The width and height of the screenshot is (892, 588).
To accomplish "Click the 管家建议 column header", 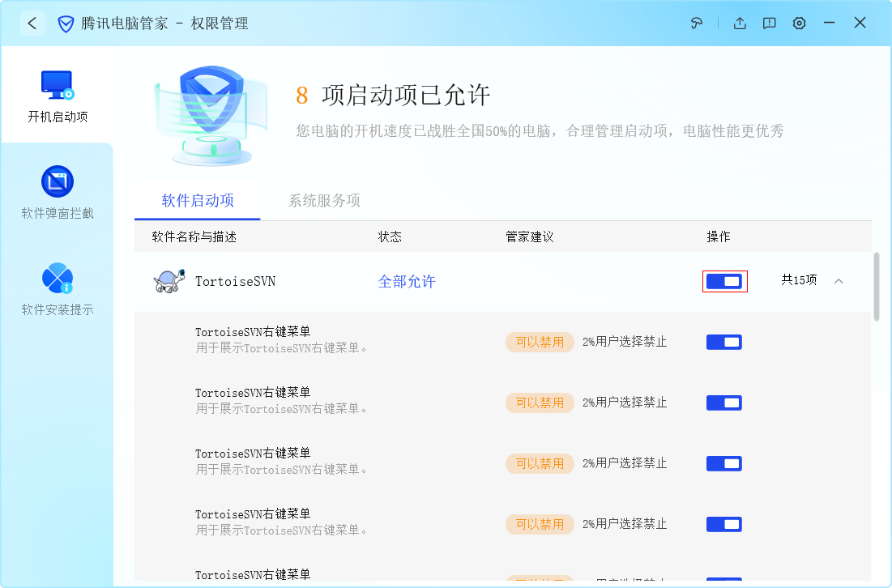I will pyautogui.click(x=530, y=236).
